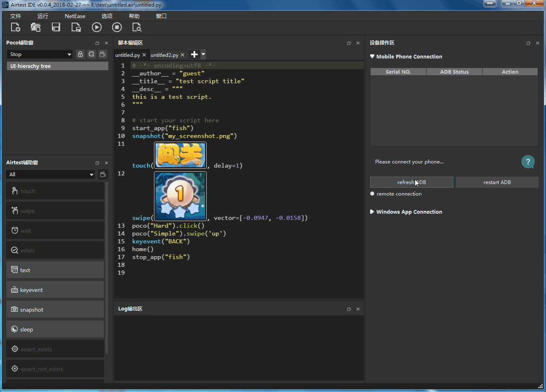Run the script with the play button

coord(97,27)
